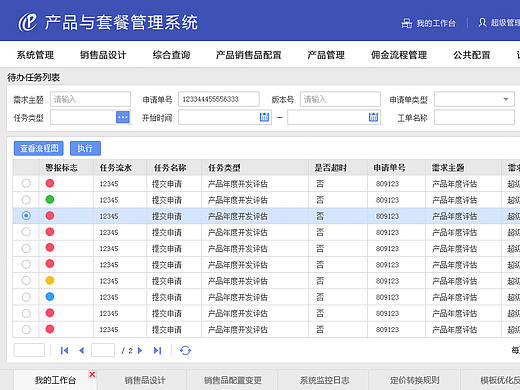The width and height of the screenshot is (520, 390).
Task: Click the 工单名称 input field
Action: point(474,118)
